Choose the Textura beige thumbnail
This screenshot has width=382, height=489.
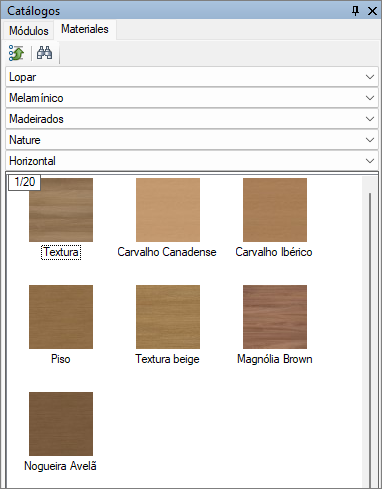(x=168, y=317)
